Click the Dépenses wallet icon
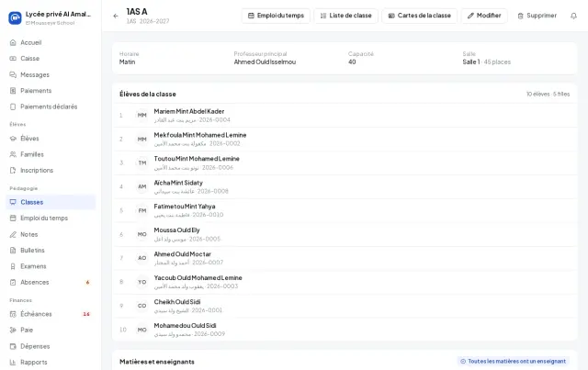Screen dimensions: 588x370 click(x=13, y=346)
